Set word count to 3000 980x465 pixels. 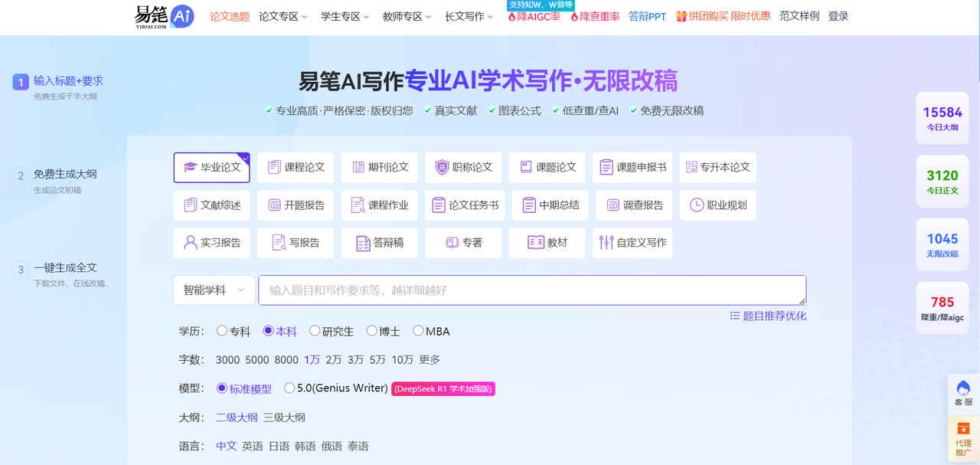click(x=228, y=360)
